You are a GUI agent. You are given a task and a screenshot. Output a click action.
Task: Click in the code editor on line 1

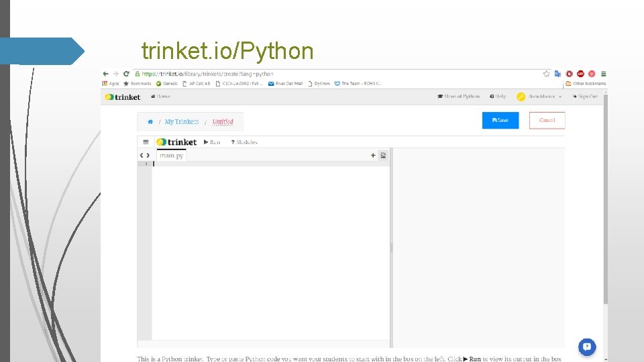270,164
